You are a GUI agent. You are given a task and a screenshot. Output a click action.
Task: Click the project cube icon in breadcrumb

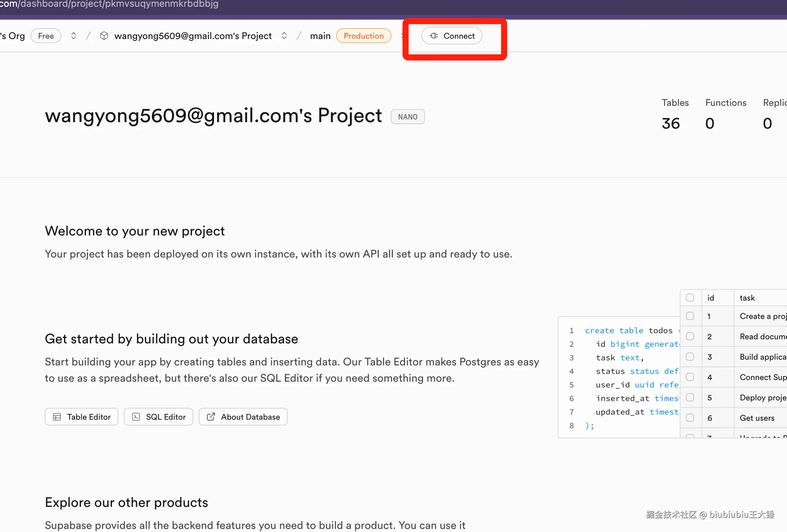click(x=104, y=36)
